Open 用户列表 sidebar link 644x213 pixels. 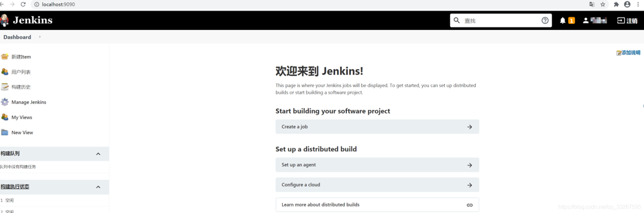click(21, 72)
